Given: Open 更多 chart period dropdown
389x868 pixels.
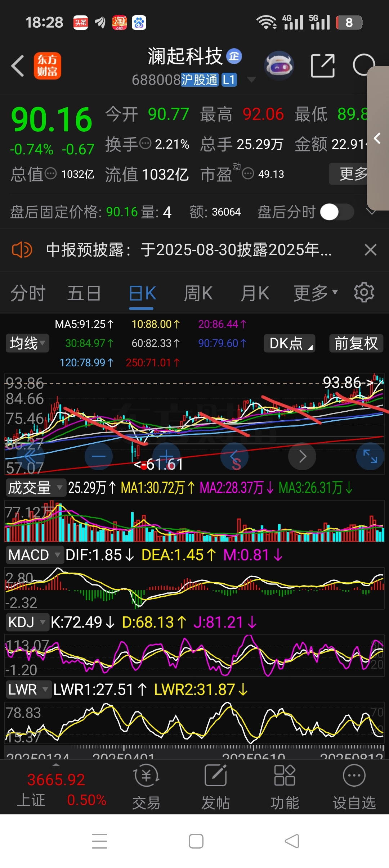Looking at the screenshot, I should (x=316, y=293).
